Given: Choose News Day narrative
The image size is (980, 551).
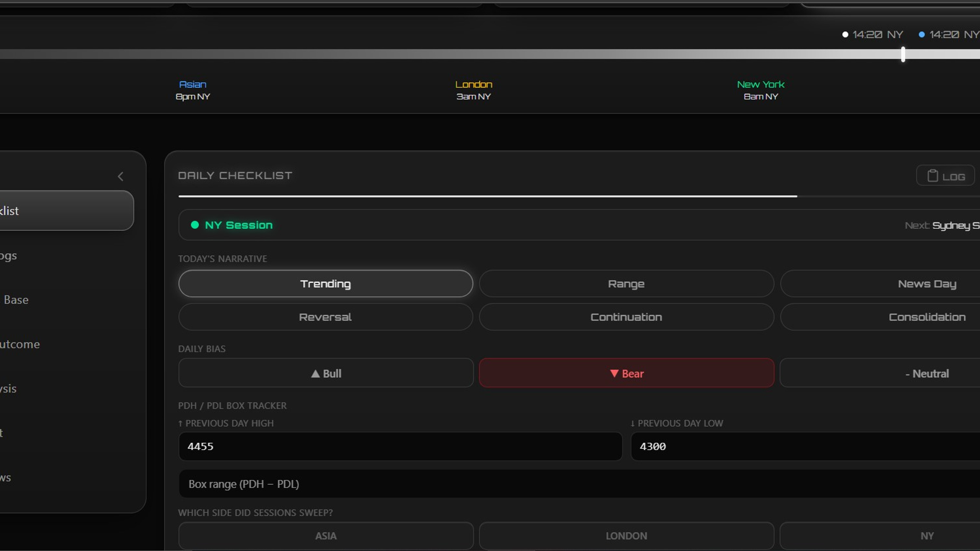Looking at the screenshot, I should (880, 284).
